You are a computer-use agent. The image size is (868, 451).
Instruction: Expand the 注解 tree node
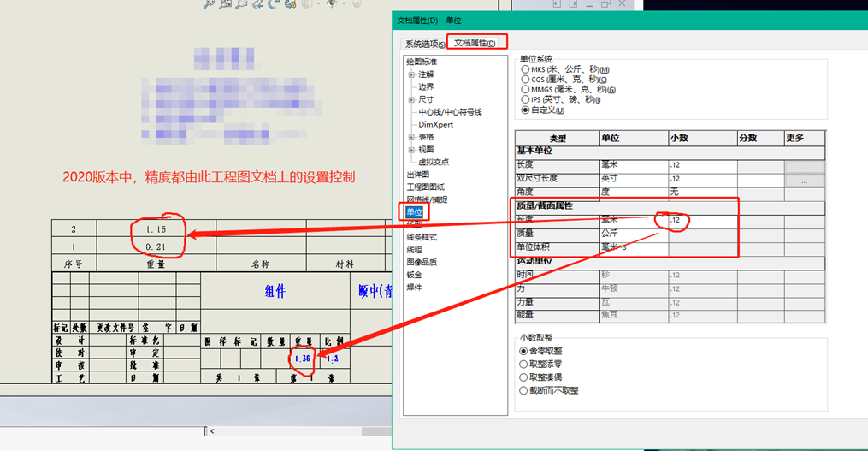coord(412,74)
